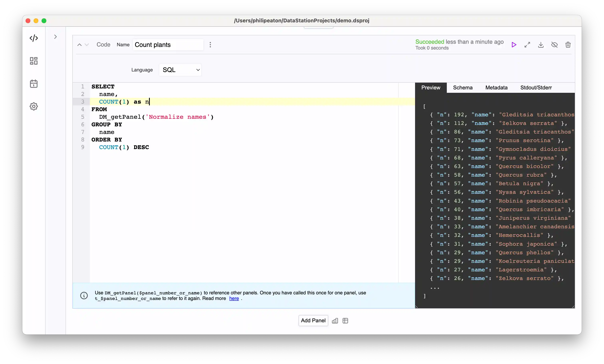The image size is (604, 364).
Task: Delete the Count plants panel
Action: tap(568, 45)
